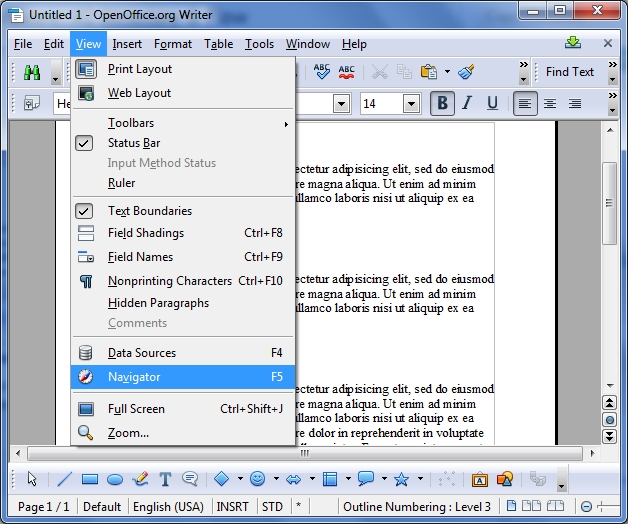Select the Text tool in drawing toolbar
The image size is (628, 524).
click(165, 479)
